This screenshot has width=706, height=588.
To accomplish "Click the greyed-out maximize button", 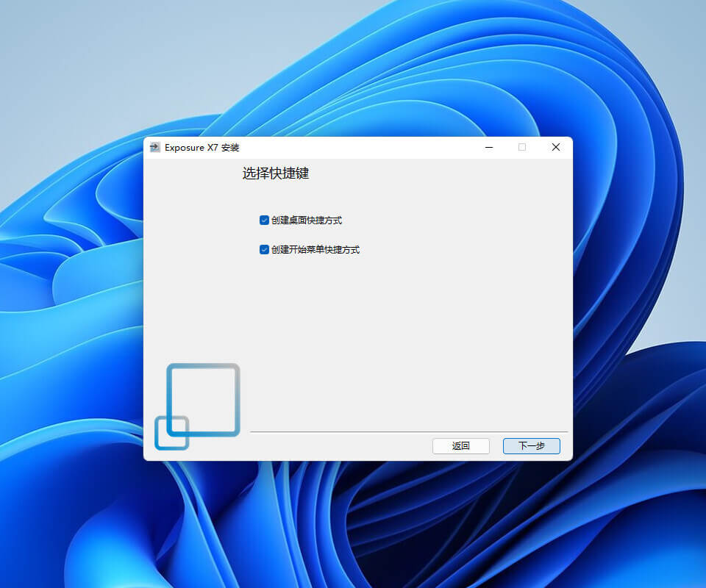I will point(522,147).
